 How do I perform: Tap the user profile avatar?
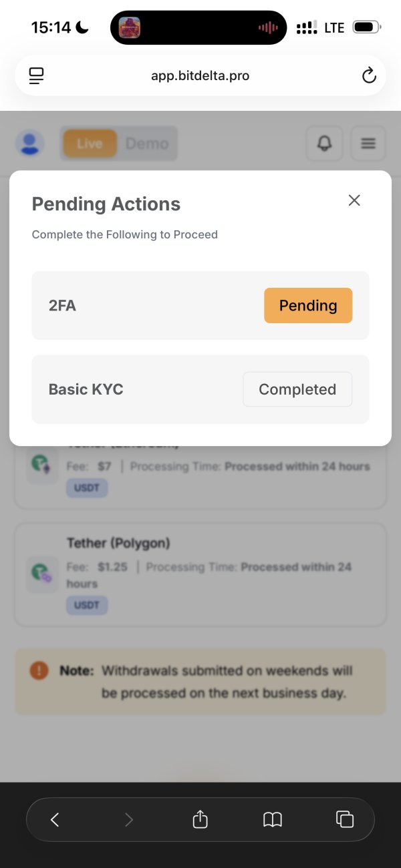pos(30,144)
